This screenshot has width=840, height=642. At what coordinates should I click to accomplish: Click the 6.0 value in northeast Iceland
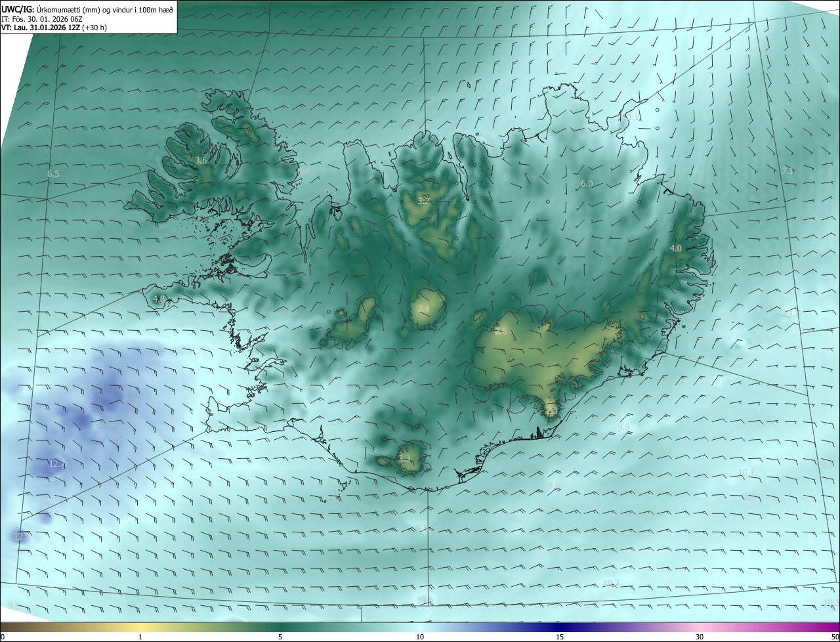point(587,184)
